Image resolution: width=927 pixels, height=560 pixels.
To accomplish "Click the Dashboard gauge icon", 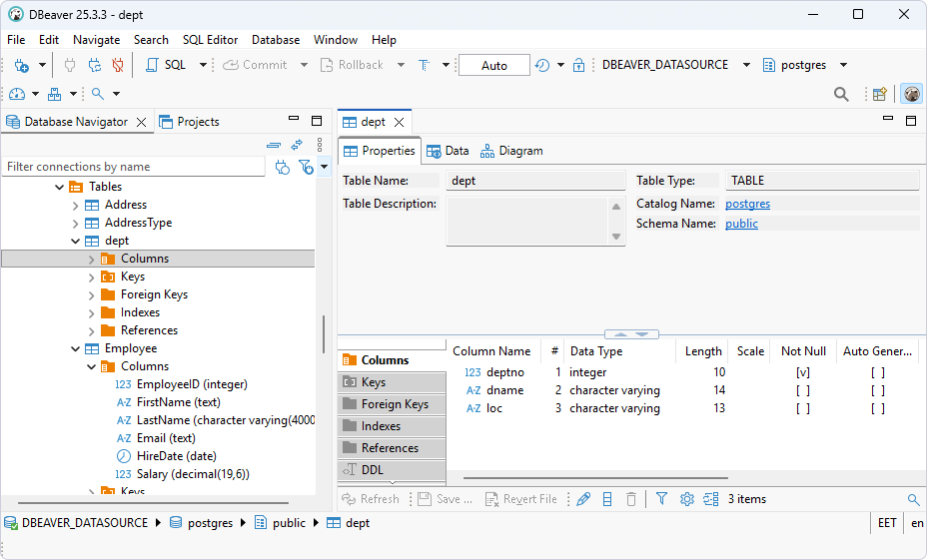I will coord(17,94).
